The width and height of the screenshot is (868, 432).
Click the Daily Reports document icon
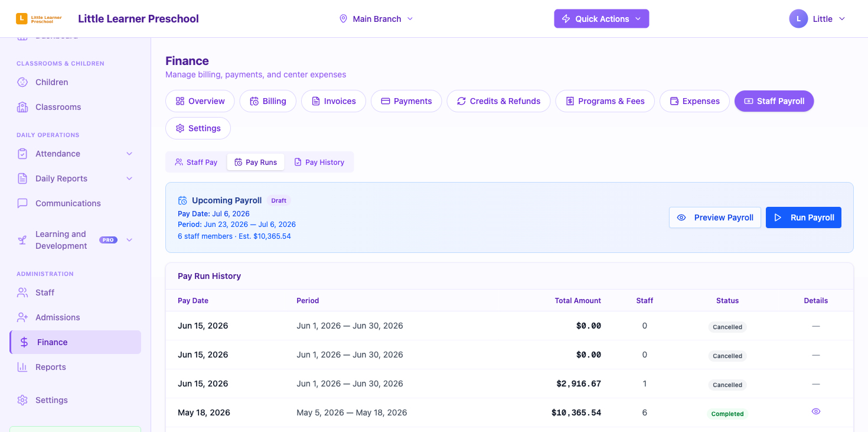[22, 178]
